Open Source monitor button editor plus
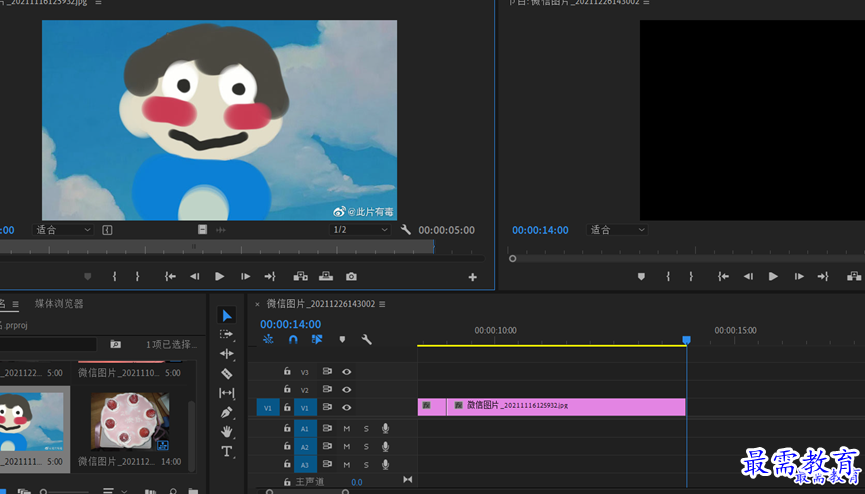 tap(473, 277)
